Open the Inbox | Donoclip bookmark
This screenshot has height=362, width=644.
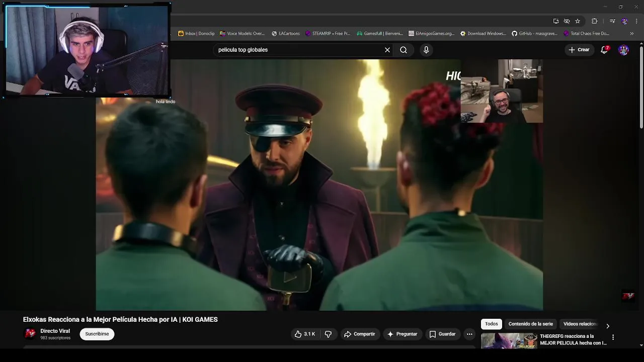(196, 34)
